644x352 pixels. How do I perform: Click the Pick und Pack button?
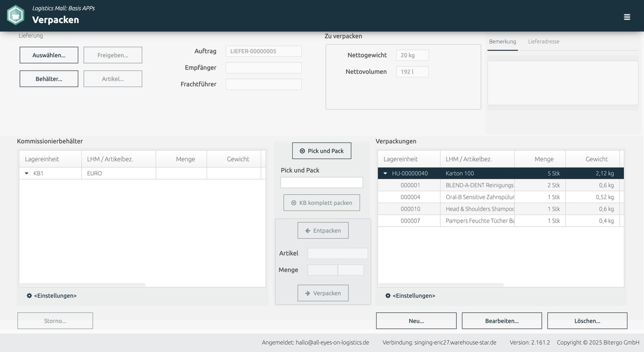[x=321, y=151]
